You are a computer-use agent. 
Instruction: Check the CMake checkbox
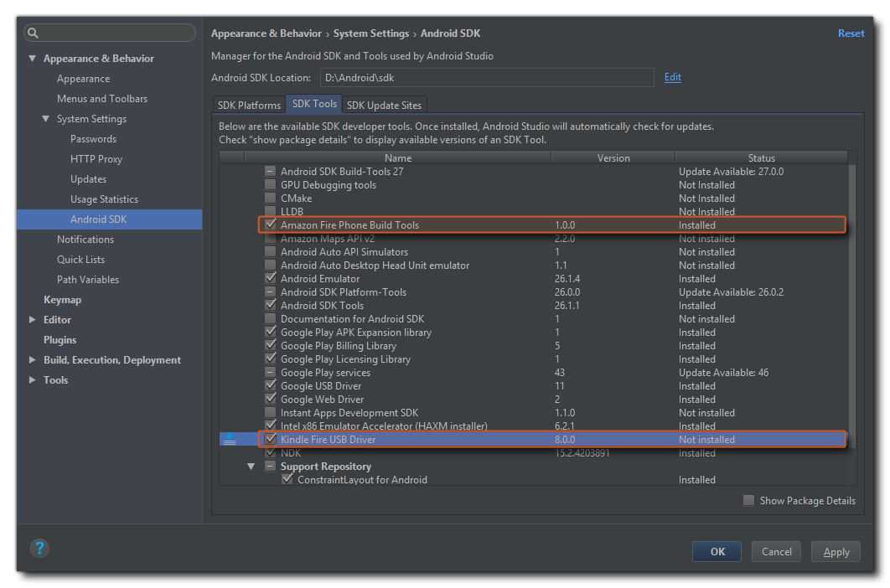[271, 199]
